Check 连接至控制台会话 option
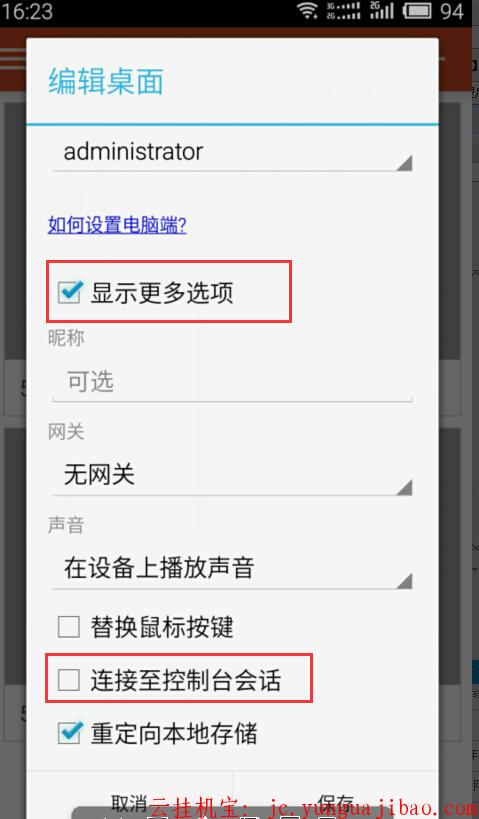 (69, 680)
